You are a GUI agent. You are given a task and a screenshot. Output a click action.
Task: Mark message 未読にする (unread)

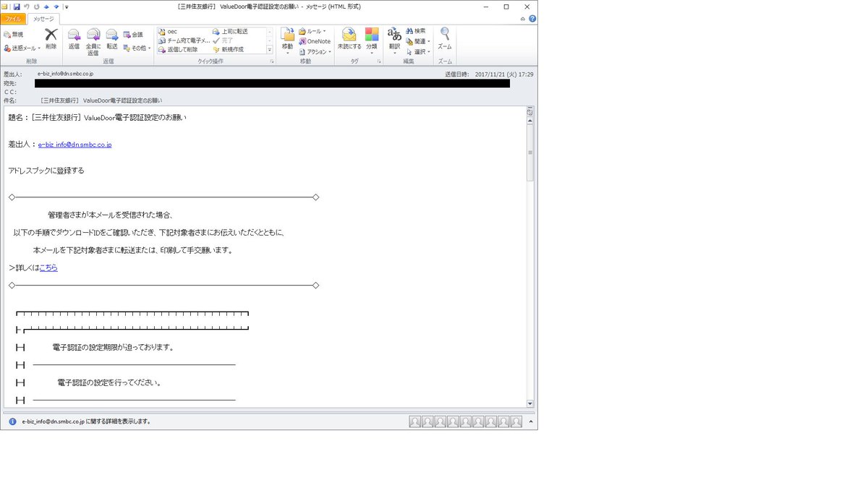[349, 39]
